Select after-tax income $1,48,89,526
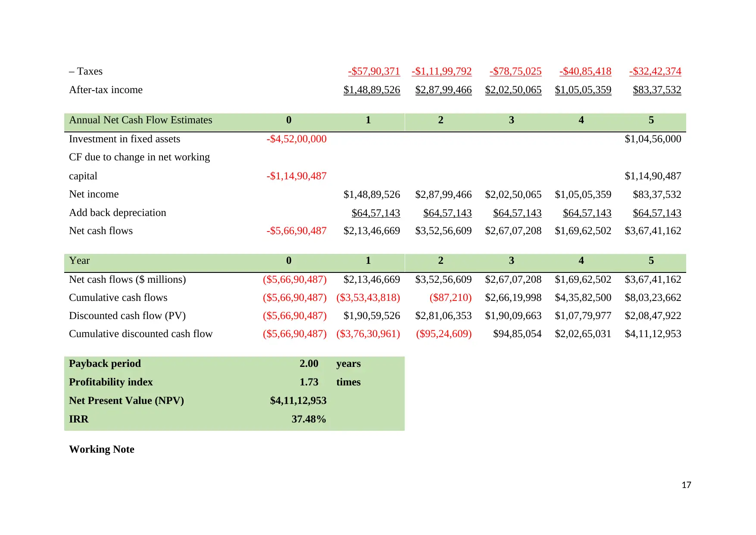This screenshot has height=535, width=756. tap(372, 90)
